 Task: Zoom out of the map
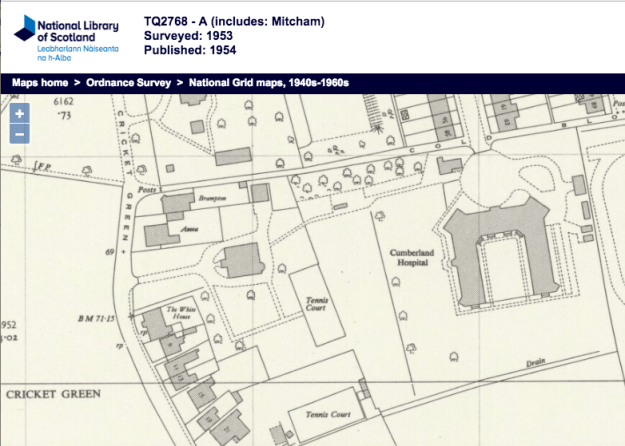coord(20,134)
